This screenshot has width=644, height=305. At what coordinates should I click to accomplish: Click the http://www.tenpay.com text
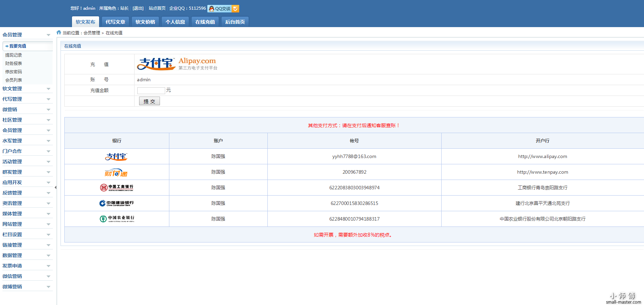(x=542, y=172)
